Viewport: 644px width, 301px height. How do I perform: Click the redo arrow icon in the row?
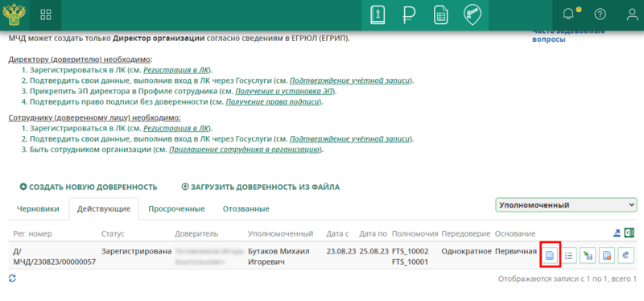[x=626, y=255]
